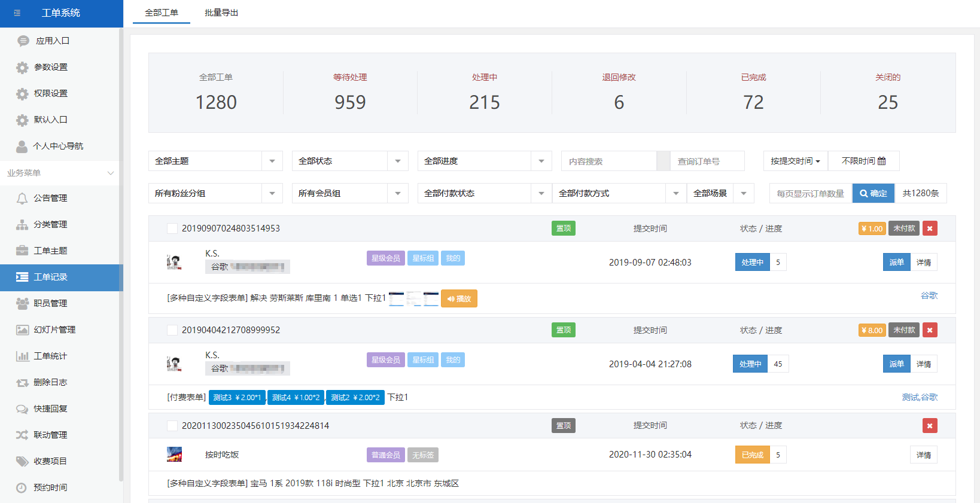
Task: Open 公告管理 bell icon
Action: click(x=22, y=198)
